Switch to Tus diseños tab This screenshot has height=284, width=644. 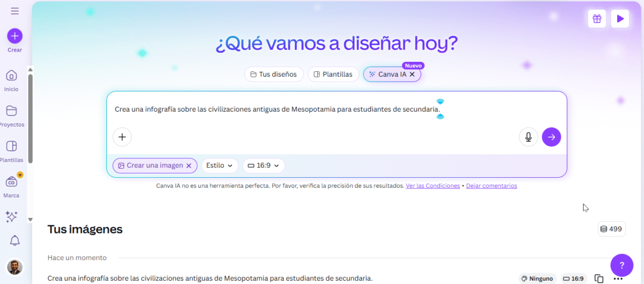point(274,75)
